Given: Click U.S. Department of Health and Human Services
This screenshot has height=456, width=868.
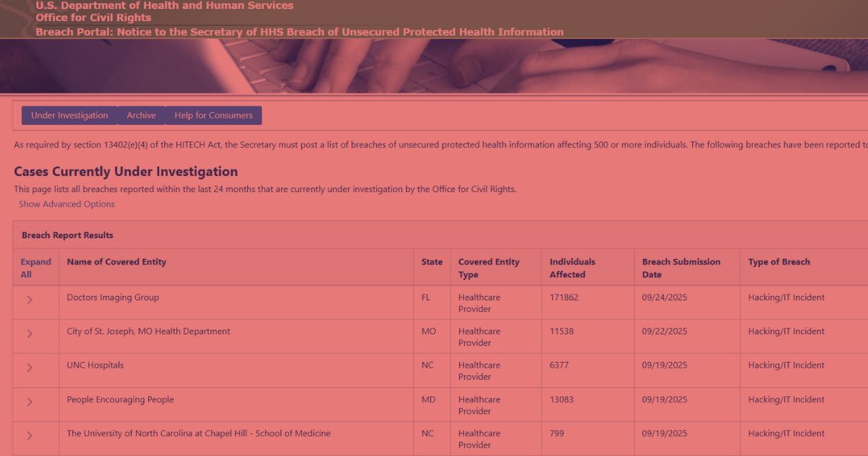Looking at the screenshot, I should click(164, 5).
